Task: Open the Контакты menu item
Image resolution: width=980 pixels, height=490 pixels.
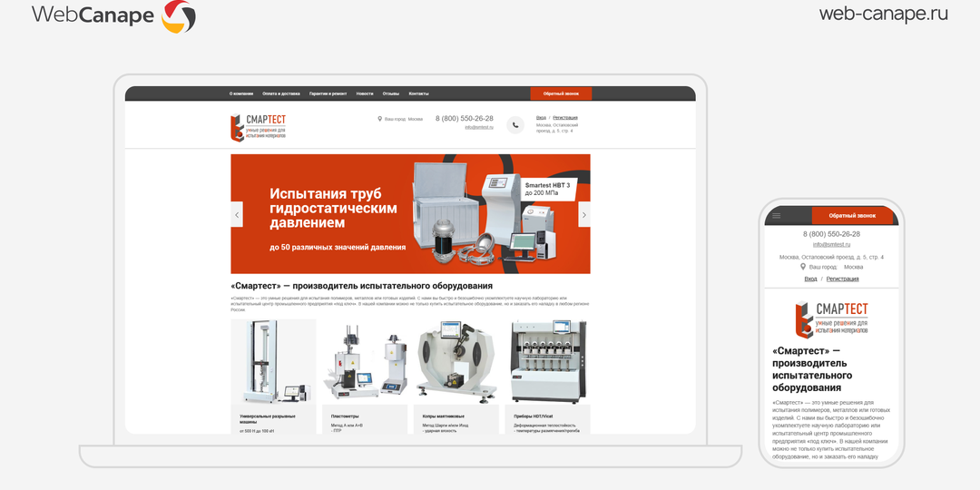Action: 418,93
